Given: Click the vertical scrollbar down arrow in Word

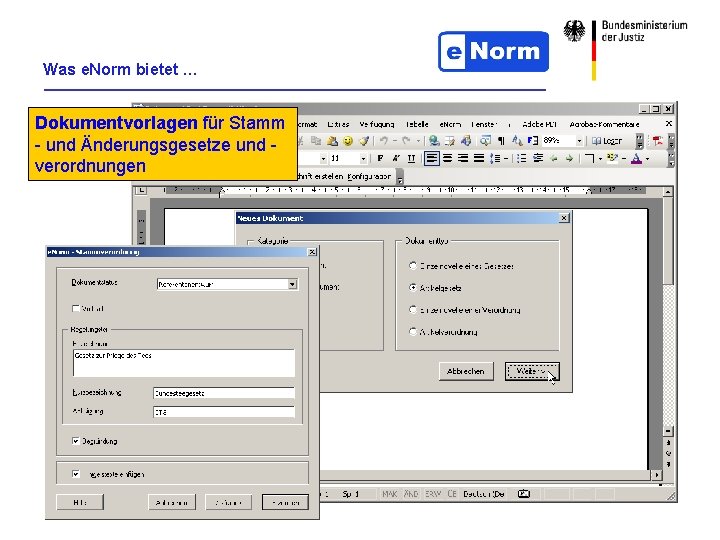Looking at the screenshot, I should [x=668, y=431].
